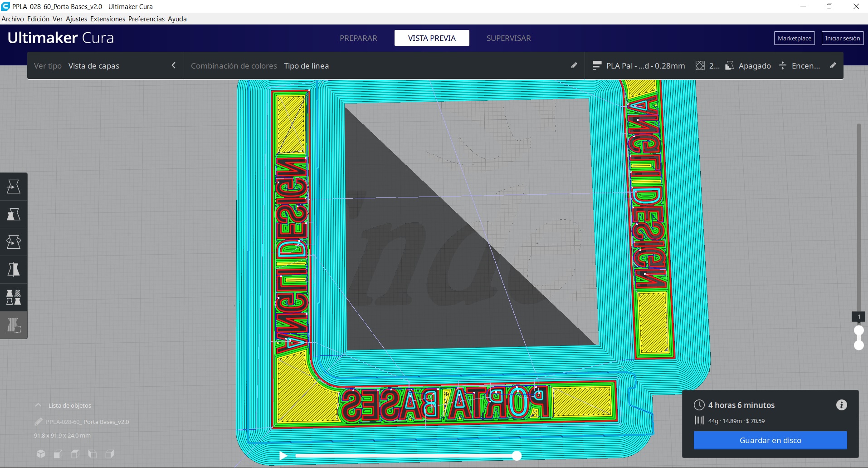Toggle the Encendido adhesion setting
Viewport: 868px width, 468px height.
805,66
